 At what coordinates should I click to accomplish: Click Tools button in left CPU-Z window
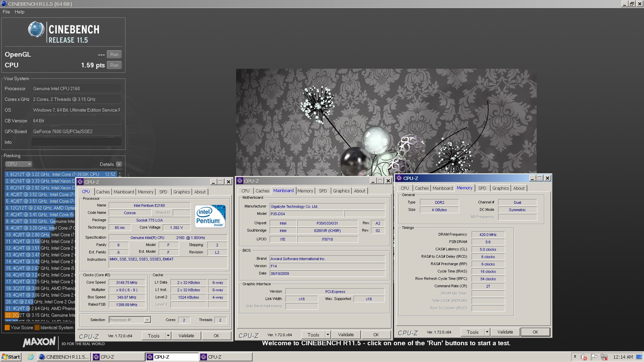(154, 336)
